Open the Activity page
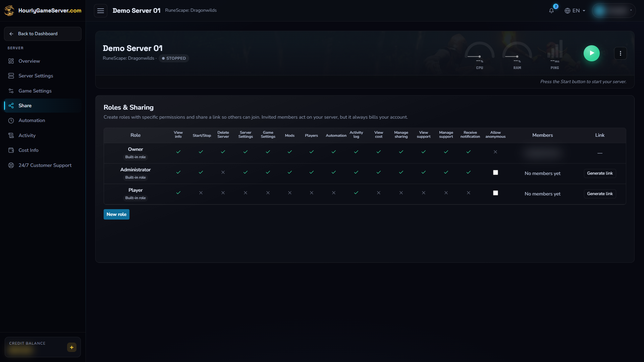This screenshot has width=644, height=362. point(43,135)
